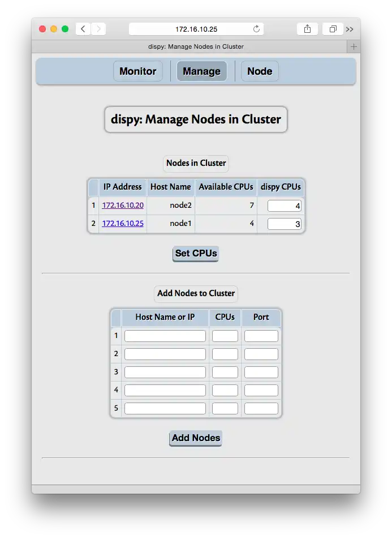Viewport: 392px width, 539px height.
Task: Click the page title dispy: Manage Nodes in Cluster
Action: click(196, 119)
